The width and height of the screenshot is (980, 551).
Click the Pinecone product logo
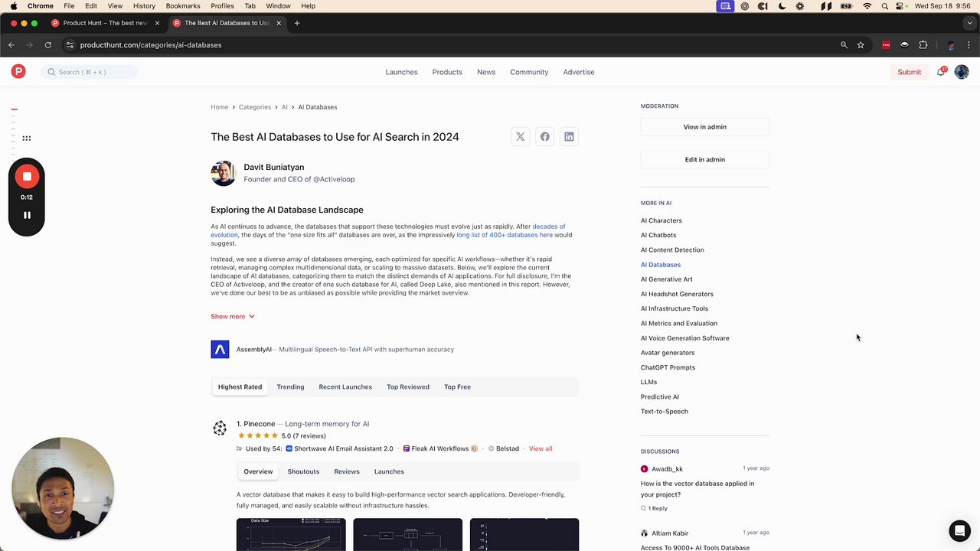click(220, 429)
